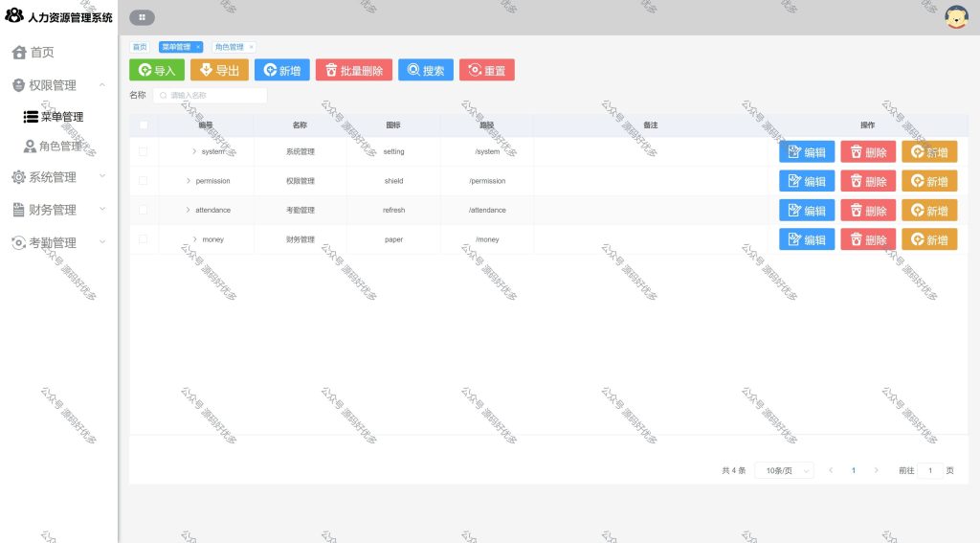Viewport: 980px width, 543px height.
Task: Focus the 前往 page jump input
Action: (930, 470)
